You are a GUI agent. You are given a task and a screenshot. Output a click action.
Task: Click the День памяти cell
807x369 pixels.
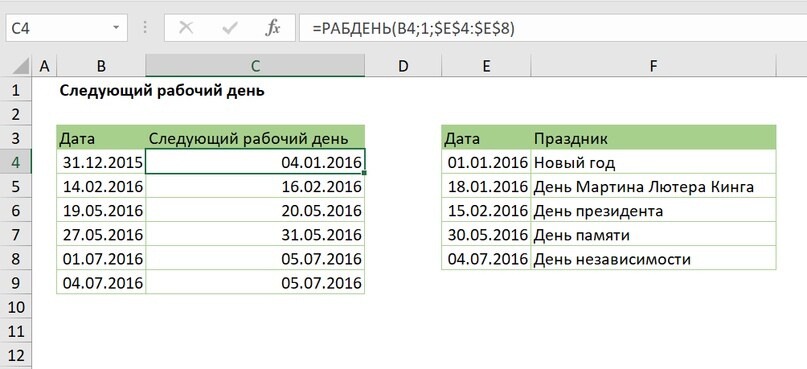coord(653,235)
